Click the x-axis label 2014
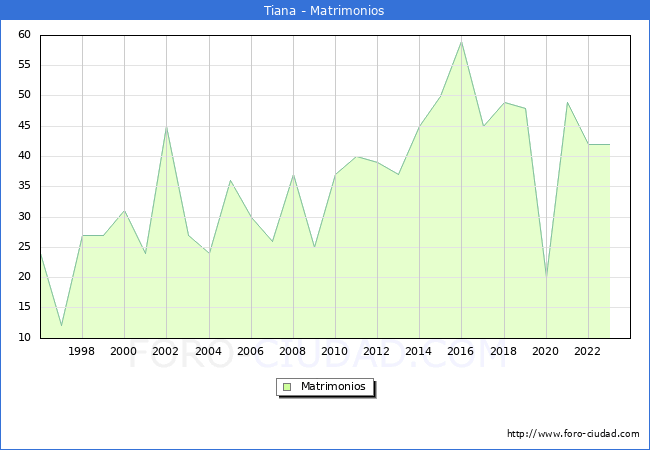The image size is (650, 450). pos(418,351)
